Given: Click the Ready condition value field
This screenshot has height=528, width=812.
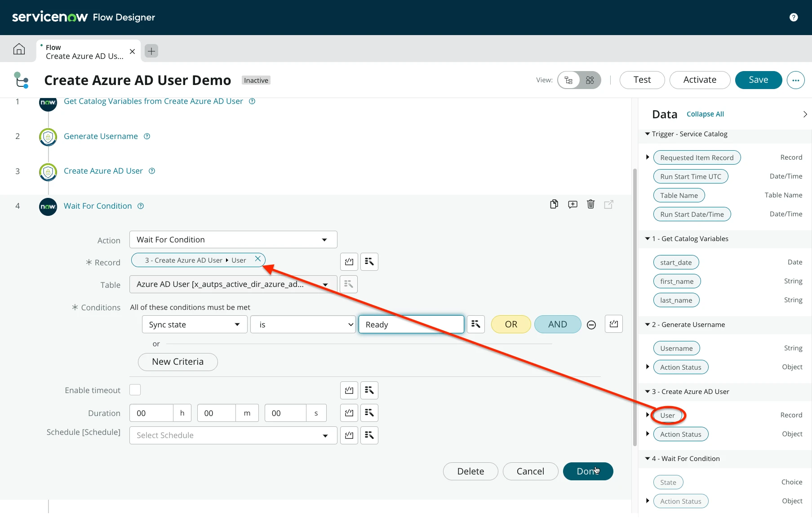Looking at the screenshot, I should (x=411, y=325).
